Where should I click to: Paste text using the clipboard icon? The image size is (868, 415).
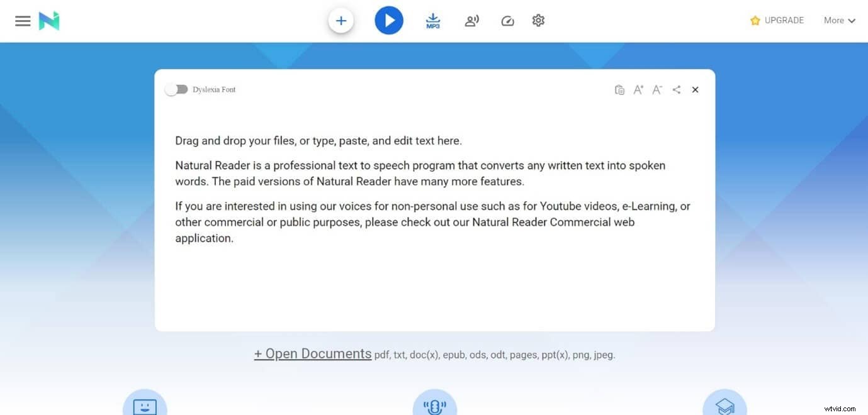(x=619, y=89)
